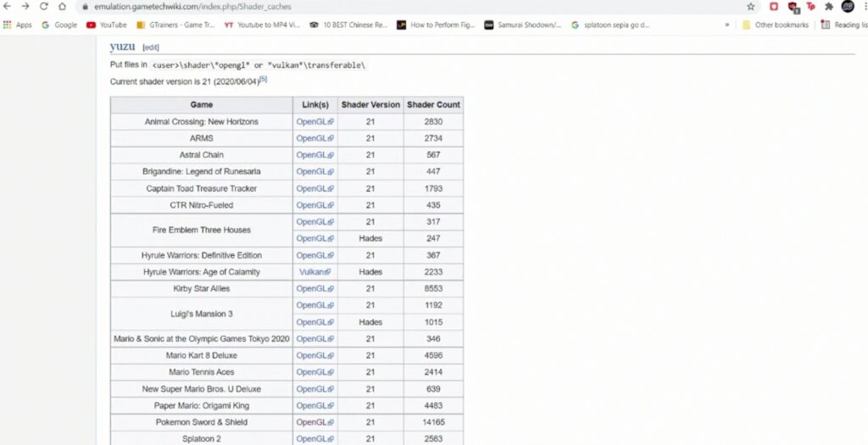Reload the page
This screenshot has height=445, width=868.
tap(44, 7)
